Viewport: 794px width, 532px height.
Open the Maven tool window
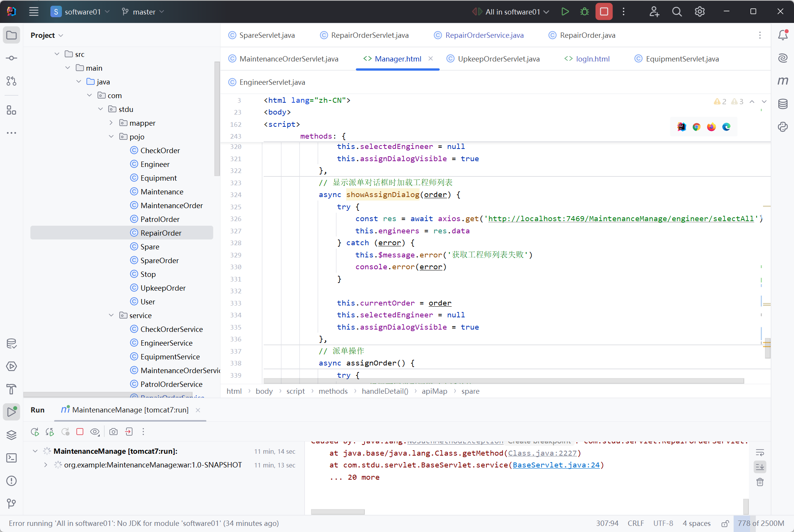pyautogui.click(x=783, y=81)
